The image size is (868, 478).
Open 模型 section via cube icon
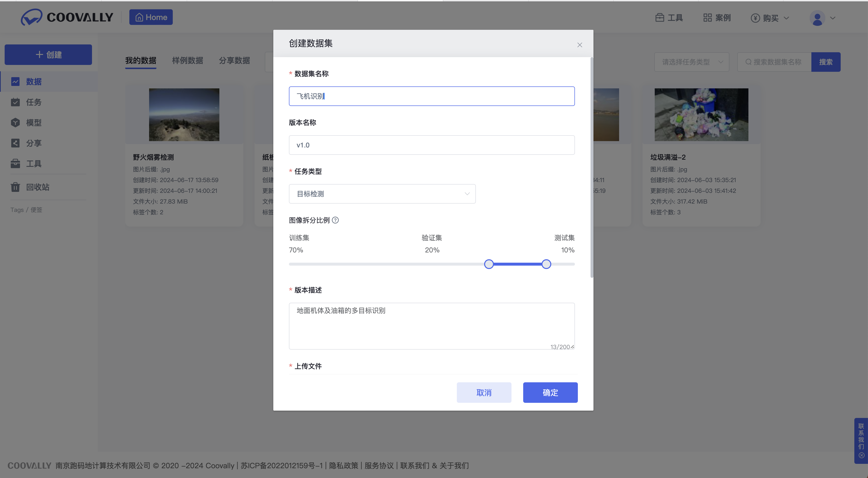[x=15, y=123]
